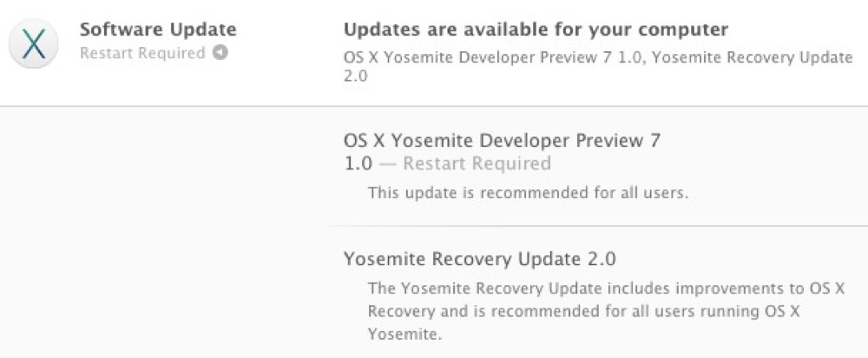Click 'Updates are available for your computer' heading
This screenshot has height=358, width=868.
(x=536, y=29)
